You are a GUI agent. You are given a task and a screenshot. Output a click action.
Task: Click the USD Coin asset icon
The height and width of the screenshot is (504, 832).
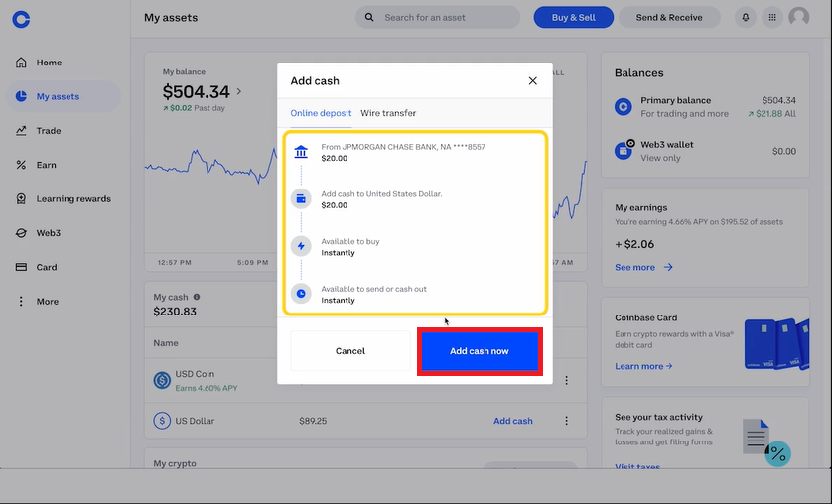point(162,380)
